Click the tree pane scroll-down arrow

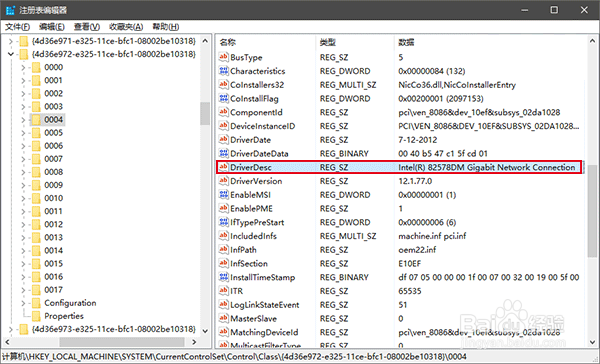click(x=205, y=331)
